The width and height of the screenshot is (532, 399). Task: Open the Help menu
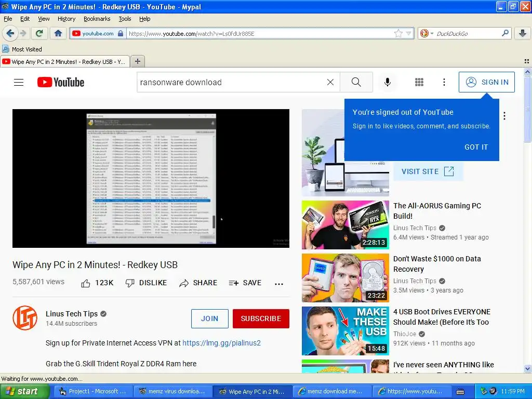(144, 19)
